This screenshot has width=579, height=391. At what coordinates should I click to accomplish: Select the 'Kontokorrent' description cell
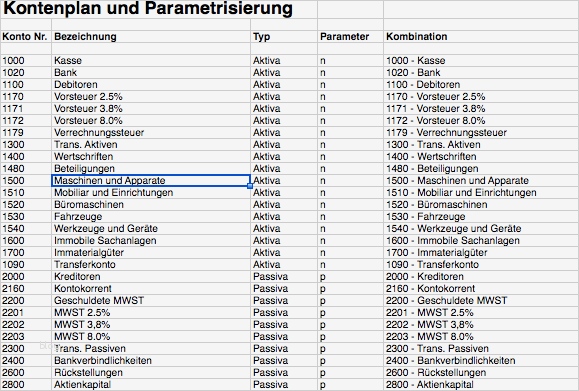tap(151, 288)
